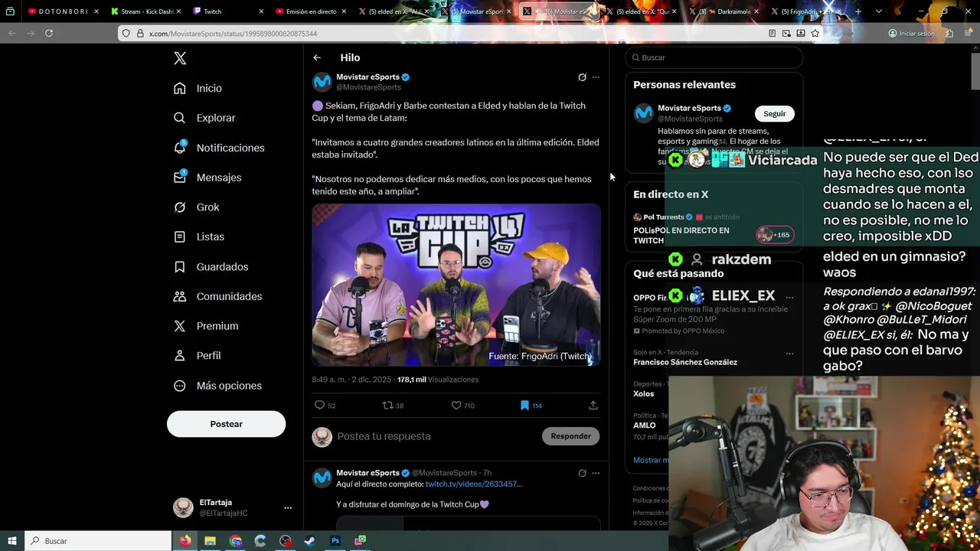
Task: Open Movistar eSports avatar in Personas relevantes
Action: [643, 113]
